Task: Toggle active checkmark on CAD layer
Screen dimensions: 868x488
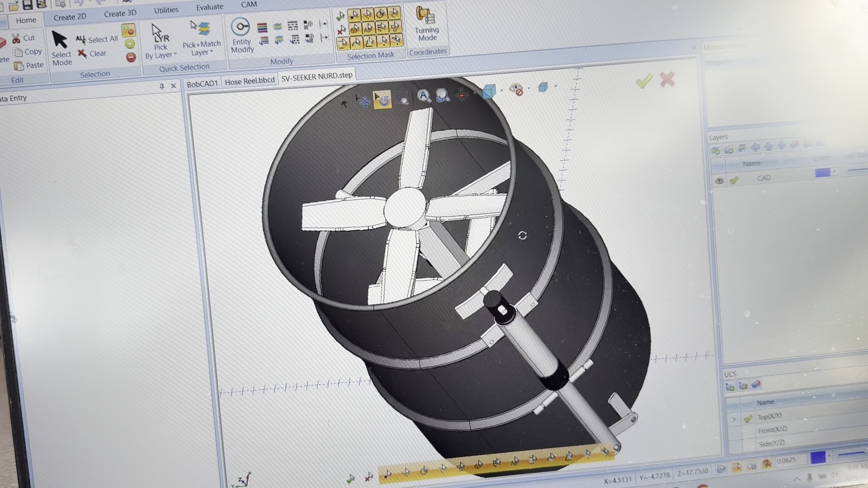Action: pyautogui.click(x=734, y=180)
